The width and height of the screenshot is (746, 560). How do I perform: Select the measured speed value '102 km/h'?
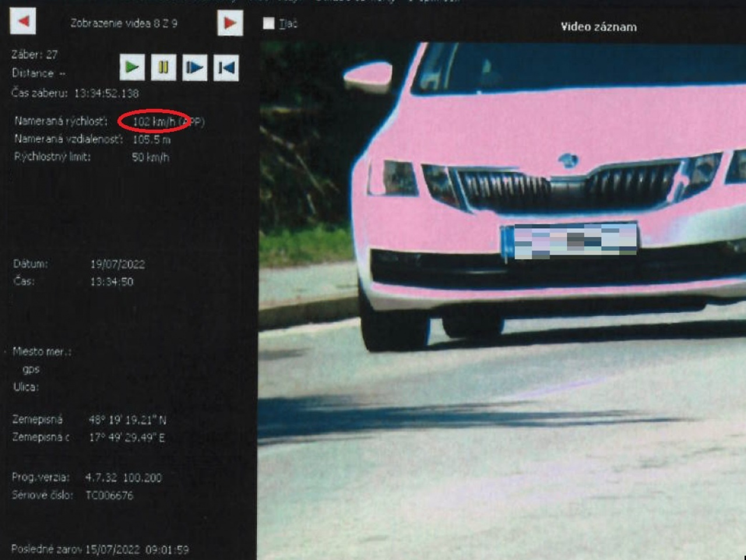(x=154, y=122)
